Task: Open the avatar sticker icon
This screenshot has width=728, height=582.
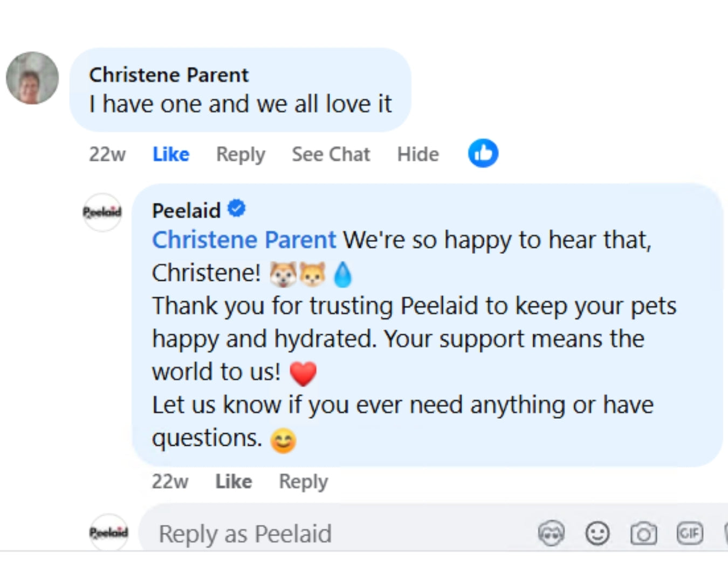Action: [551, 533]
